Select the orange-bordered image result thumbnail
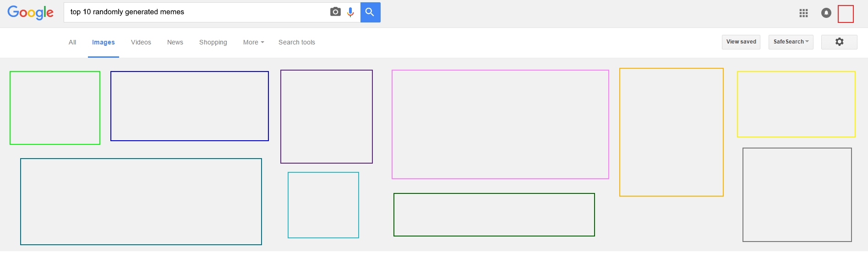The width and height of the screenshot is (868, 275). click(671, 132)
